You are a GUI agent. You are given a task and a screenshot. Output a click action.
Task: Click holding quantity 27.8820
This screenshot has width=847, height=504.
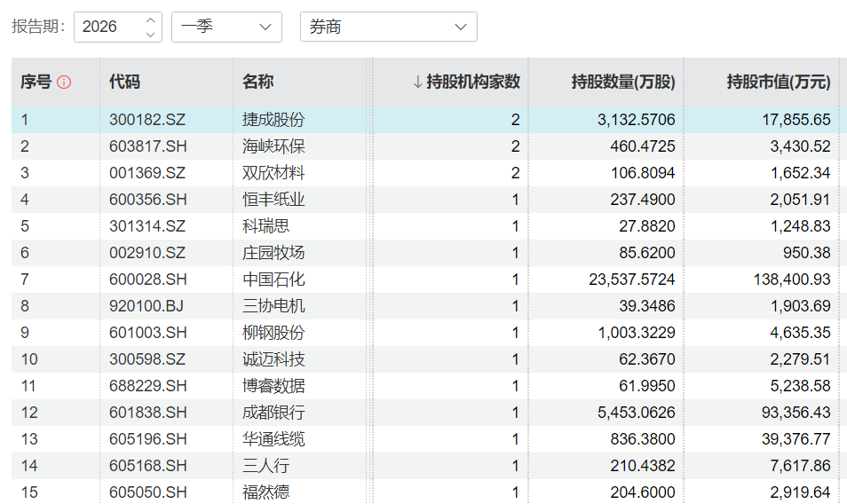coord(647,226)
